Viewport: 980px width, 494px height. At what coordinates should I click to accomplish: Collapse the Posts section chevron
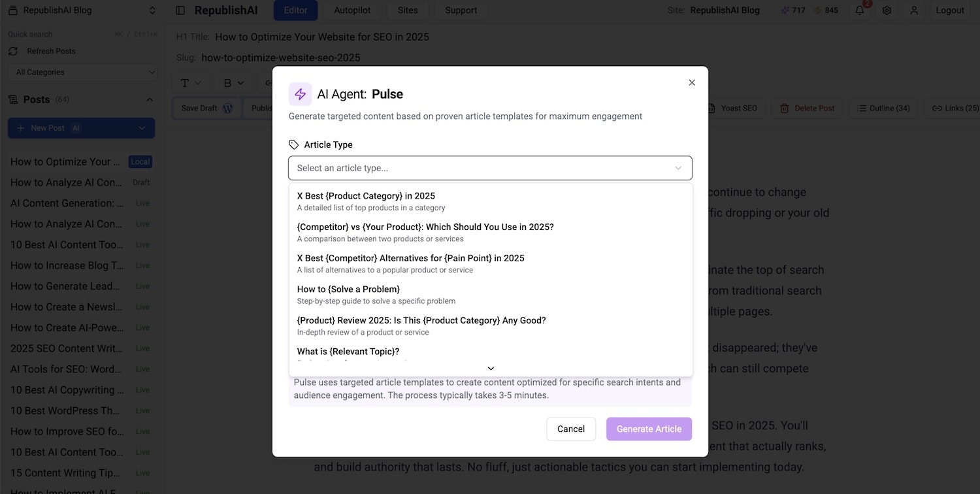click(x=150, y=99)
